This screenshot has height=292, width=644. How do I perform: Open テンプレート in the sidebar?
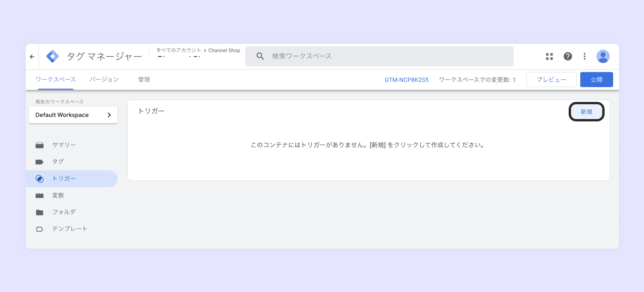click(x=71, y=229)
